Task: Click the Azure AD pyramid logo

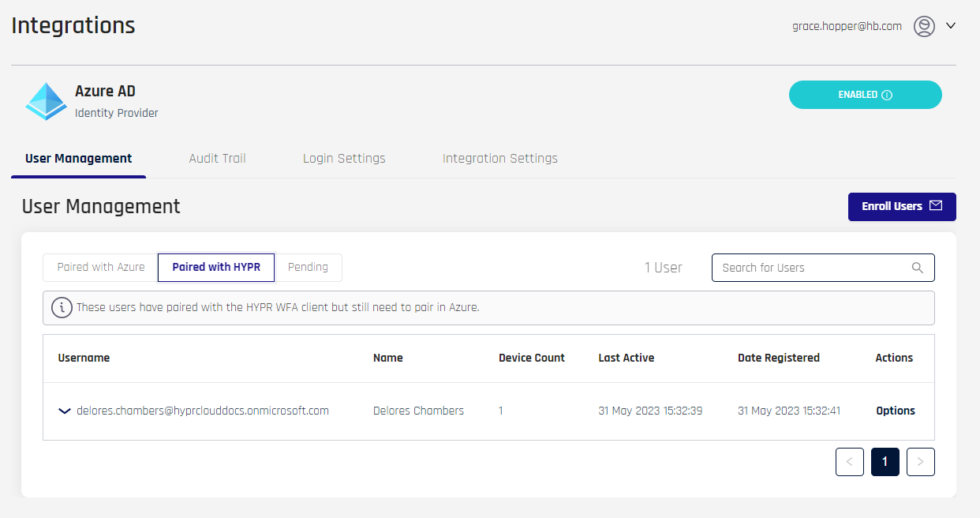Action: point(47,101)
